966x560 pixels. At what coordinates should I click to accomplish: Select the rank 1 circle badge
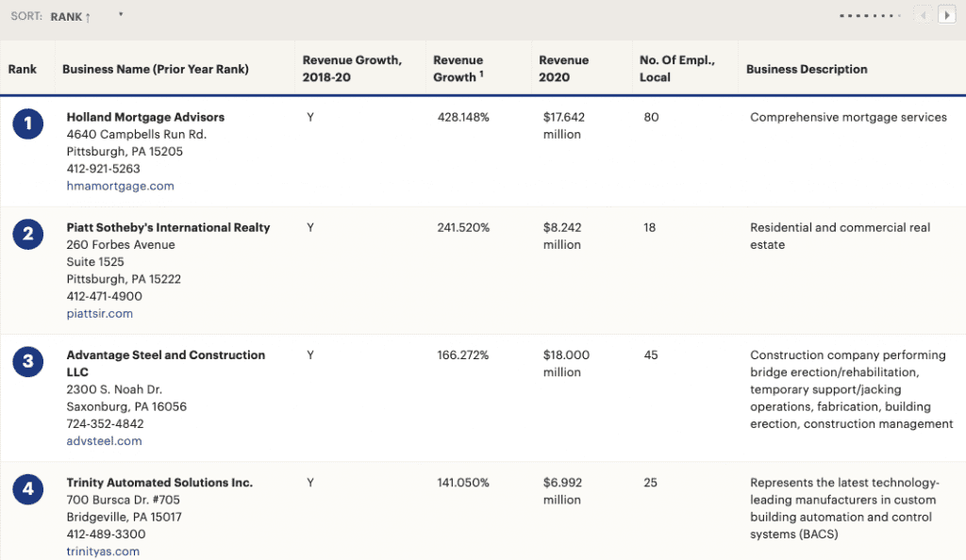pyautogui.click(x=27, y=125)
